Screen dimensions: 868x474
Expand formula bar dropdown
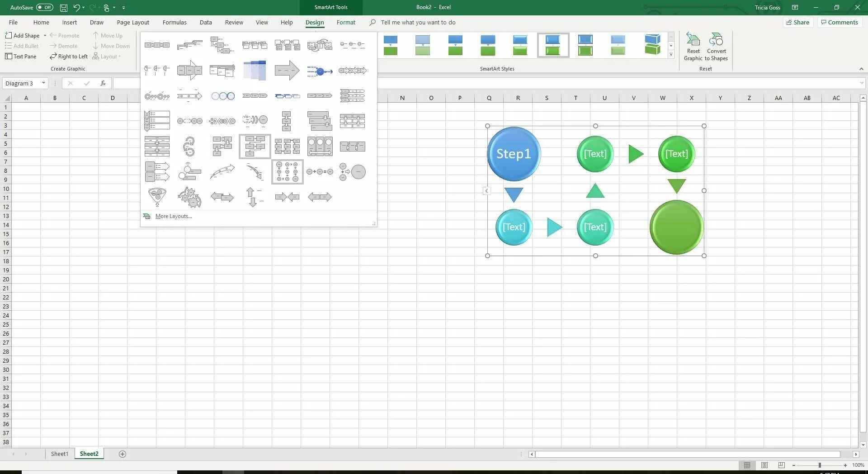point(862,83)
